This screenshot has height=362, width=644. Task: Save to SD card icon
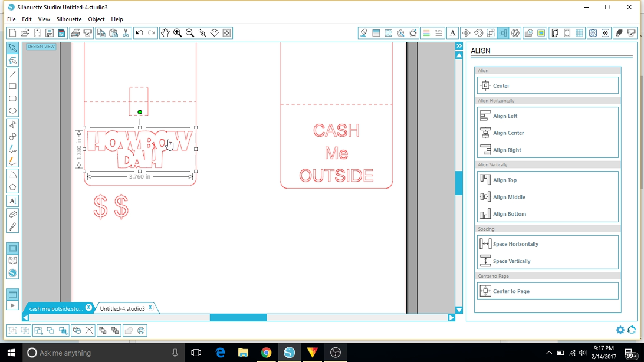click(x=61, y=33)
